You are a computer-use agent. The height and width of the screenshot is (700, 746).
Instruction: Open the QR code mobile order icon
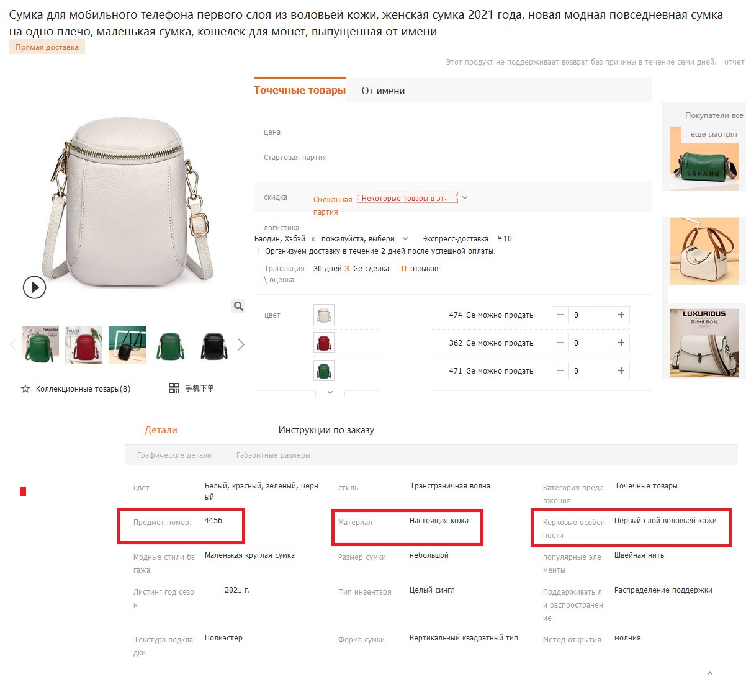(x=174, y=388)
